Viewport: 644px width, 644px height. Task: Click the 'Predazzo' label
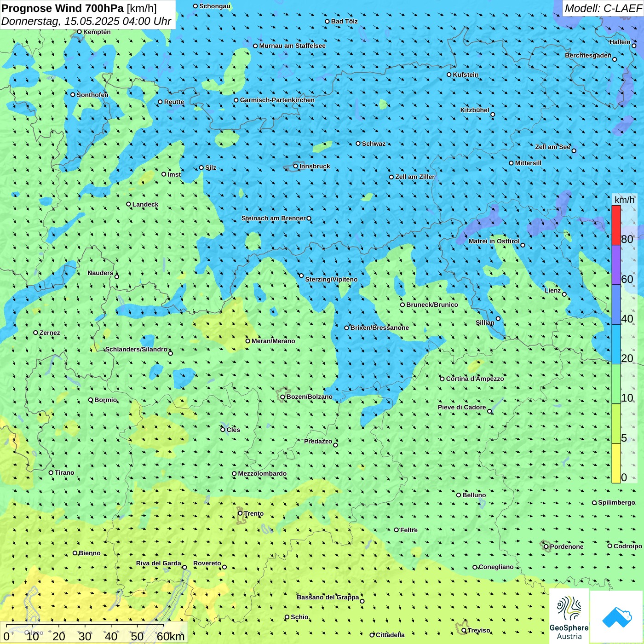coord(318,441)
